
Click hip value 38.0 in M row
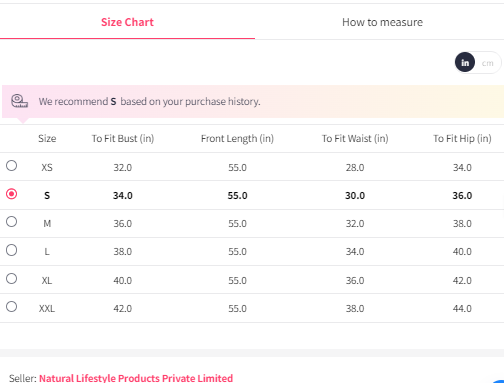point(462,223)
